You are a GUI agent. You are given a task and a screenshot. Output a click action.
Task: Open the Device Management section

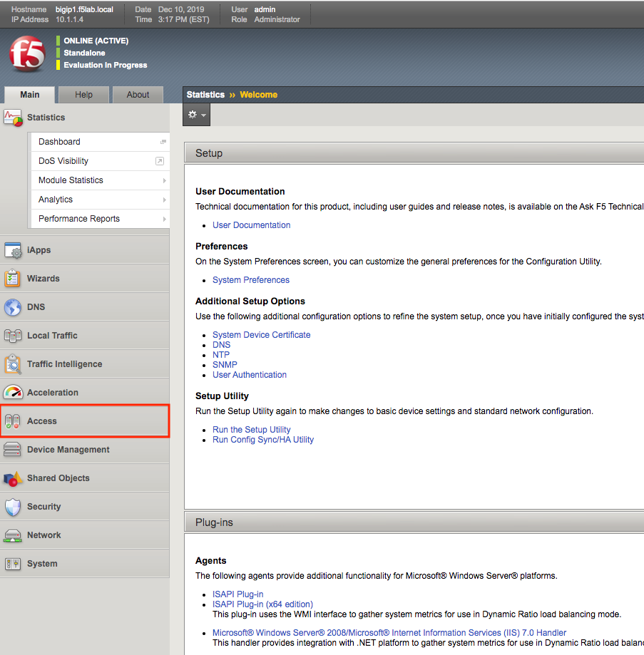tap(85, 450)
